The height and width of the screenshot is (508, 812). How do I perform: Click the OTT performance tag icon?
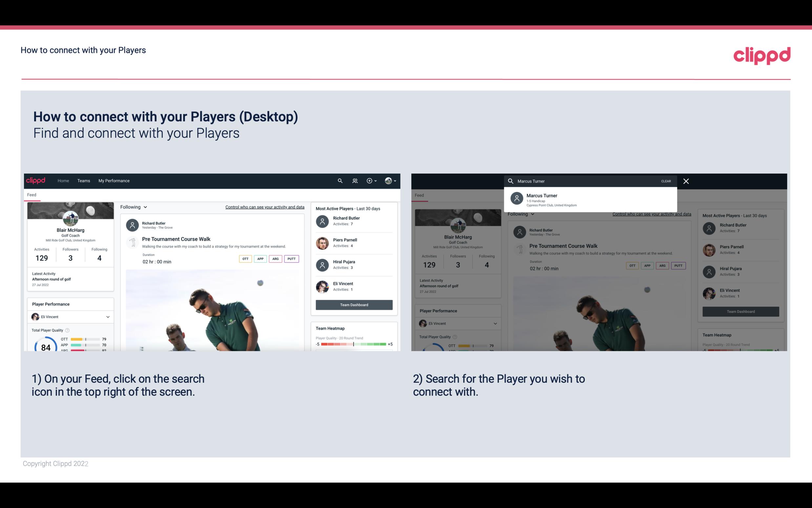tap(245, 258)
